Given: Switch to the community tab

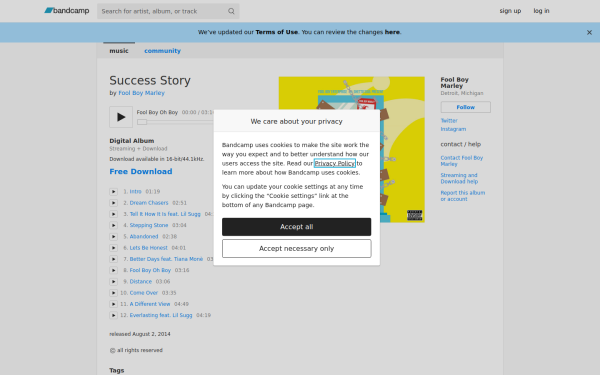Looking at the screenshot, I should (x=162, y=51).
